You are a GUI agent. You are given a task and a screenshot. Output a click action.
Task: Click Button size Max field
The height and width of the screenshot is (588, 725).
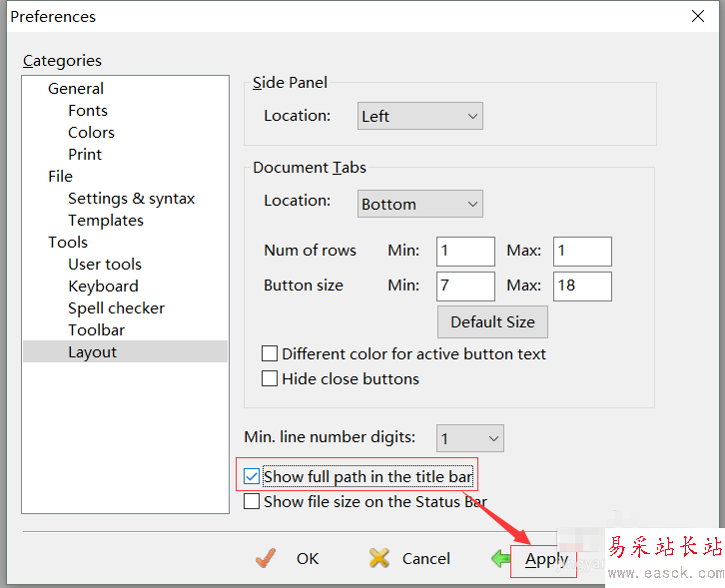click(582, 286)
